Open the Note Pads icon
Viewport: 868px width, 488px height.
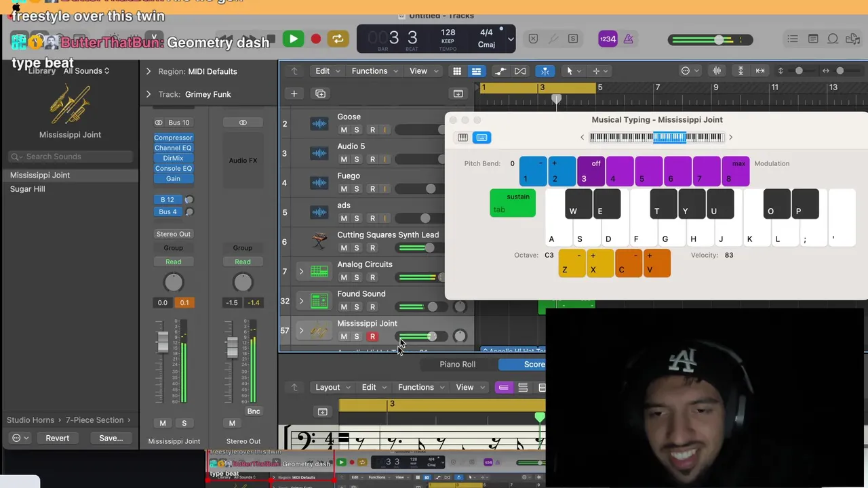pyautogui.click(x=813, y=39)
